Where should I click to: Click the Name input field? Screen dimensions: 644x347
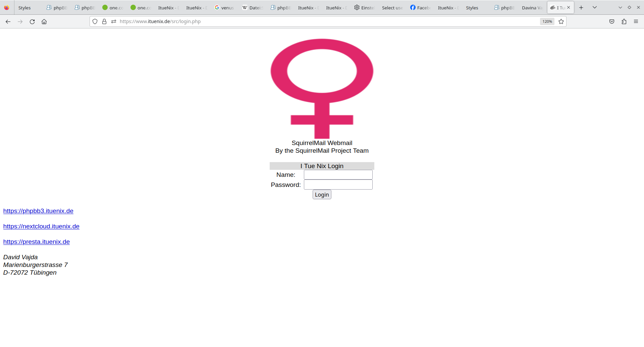[338, 175]
